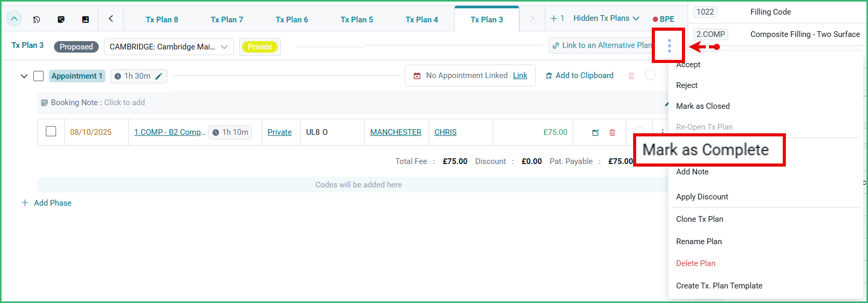This screenshot has width=868, height=303.
Task: Open the history clock icon in toolbar
Action: pyautogui.click(x=36, y=19)
